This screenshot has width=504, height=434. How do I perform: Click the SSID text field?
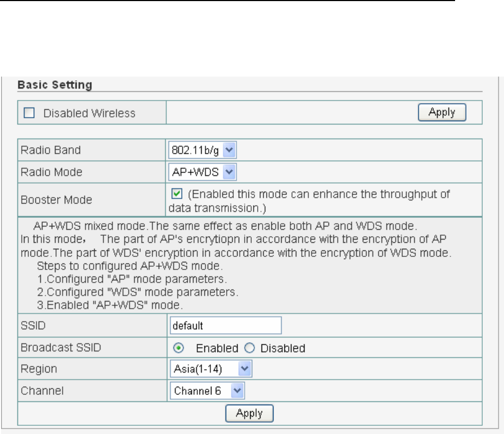pyautogui.click(x=225, y=326)
